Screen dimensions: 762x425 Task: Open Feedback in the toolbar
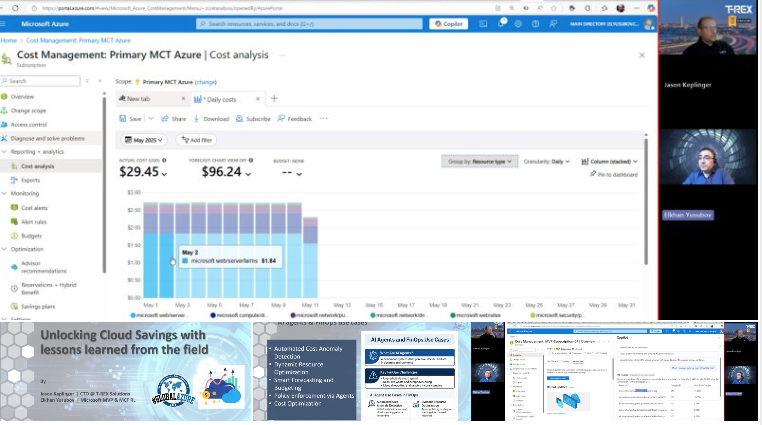click(x=294, y=119)
